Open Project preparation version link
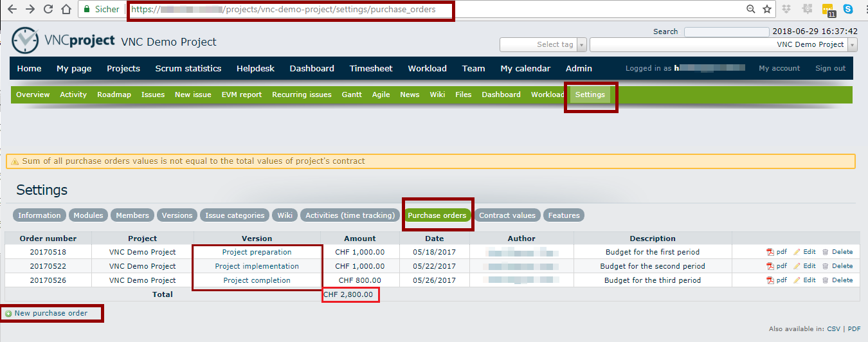The height and width of the screenshot is (342, 868). click(x=257, y=252)
